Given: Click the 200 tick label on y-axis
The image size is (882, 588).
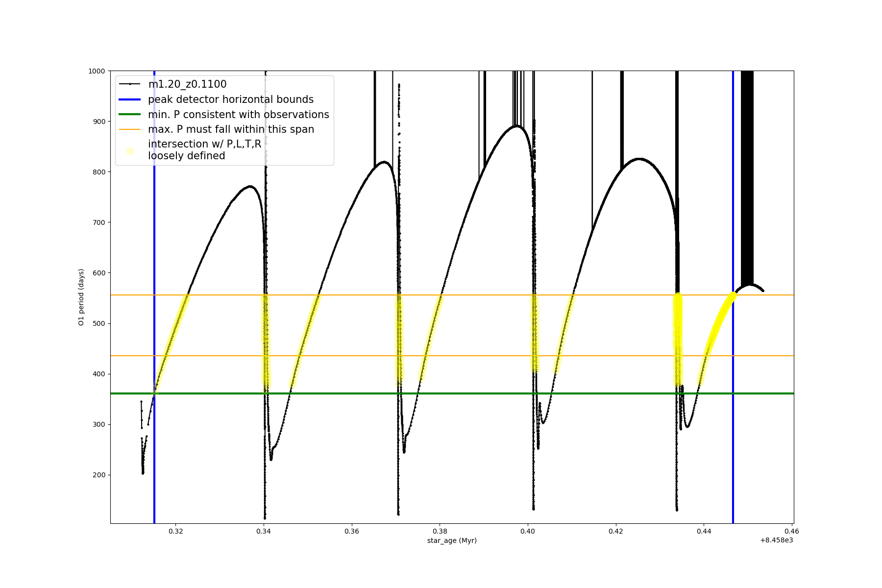Looking at the screenshot, I should pyautogui.click(x=98, y=475).
